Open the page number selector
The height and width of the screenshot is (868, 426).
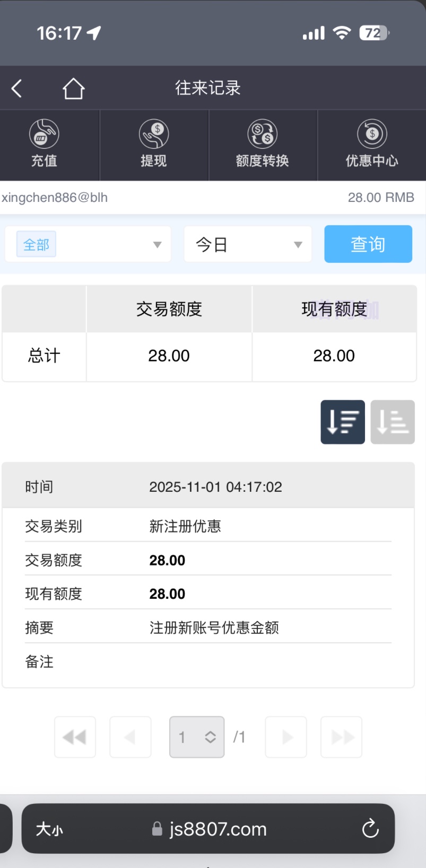197,737
